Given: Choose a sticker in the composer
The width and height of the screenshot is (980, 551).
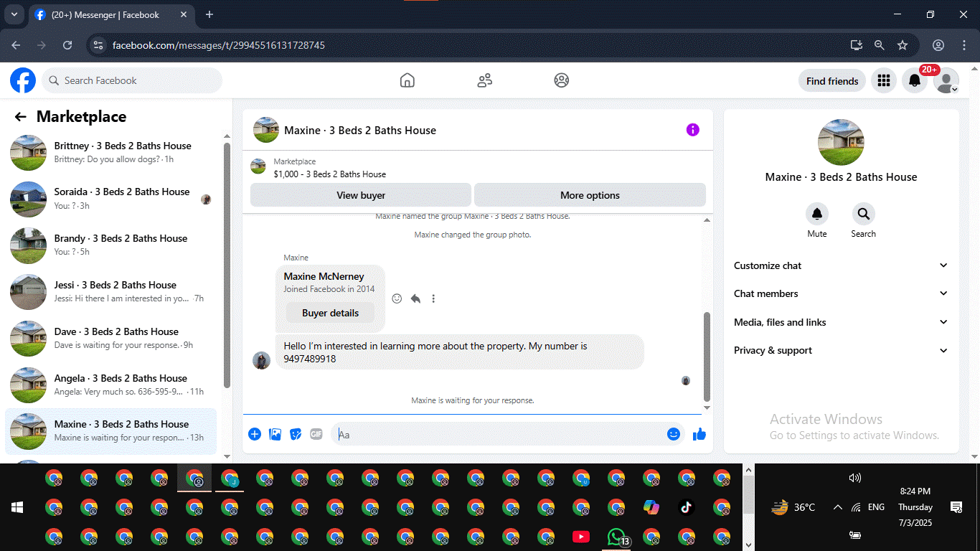Looking at the screenshot, I should [x=296, y=434].
